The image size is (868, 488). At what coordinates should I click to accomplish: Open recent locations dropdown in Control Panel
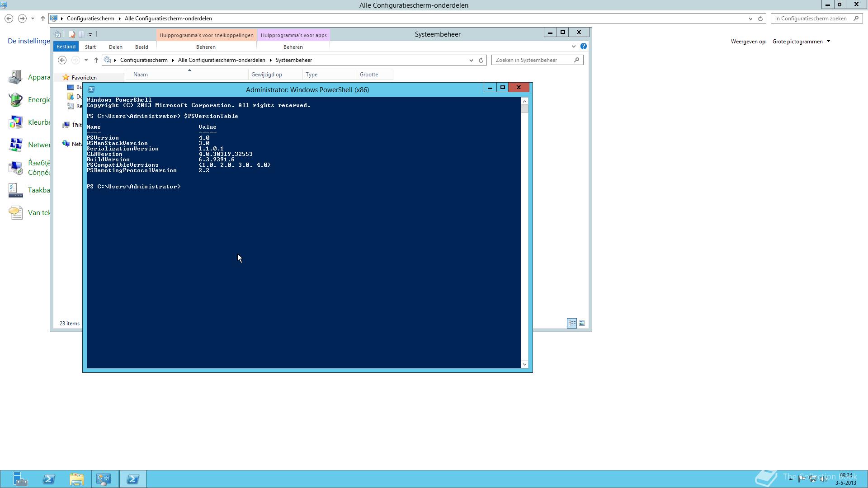coord(33,19)
